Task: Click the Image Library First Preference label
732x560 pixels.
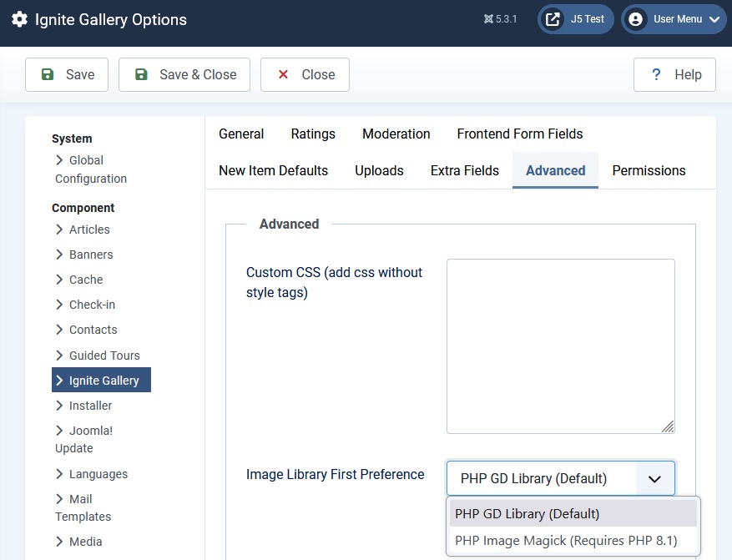Action: (x=336, y=475)
